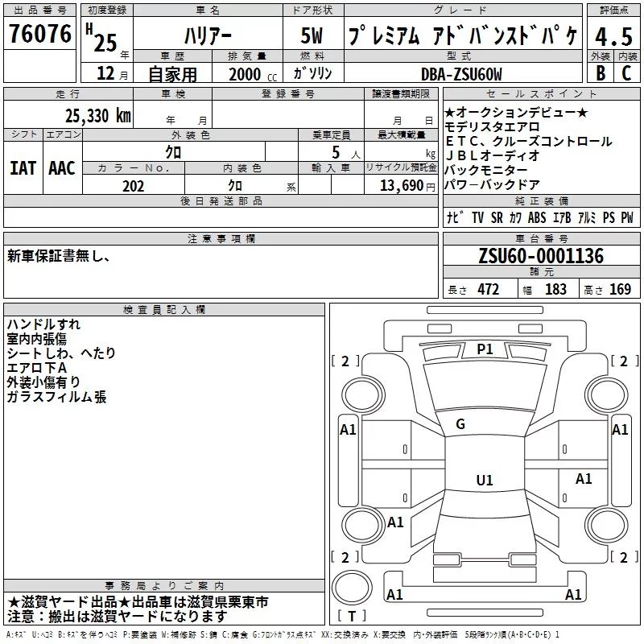Select the grade プレミアム アドバンスドパケ
Viewport: 644px width, 644px height.
(x=463, y=35)
